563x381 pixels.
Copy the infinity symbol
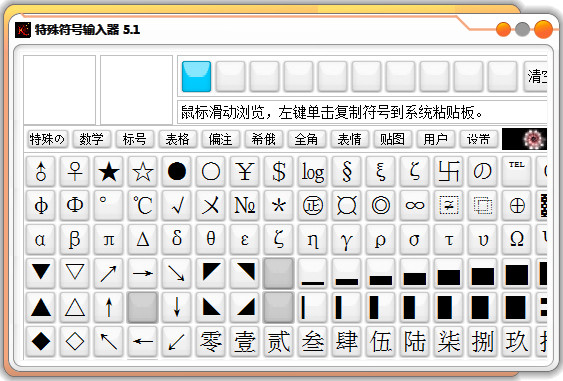coord(414,205)
